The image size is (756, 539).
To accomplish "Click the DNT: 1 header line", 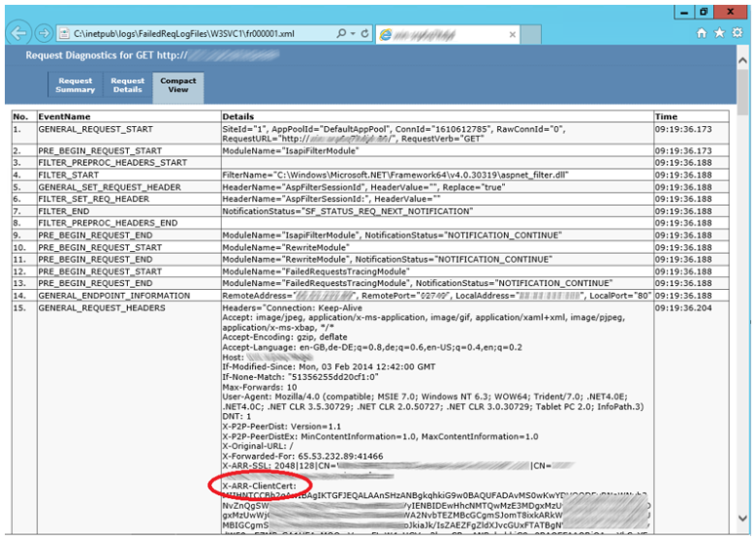I will (x=236, y=417).
